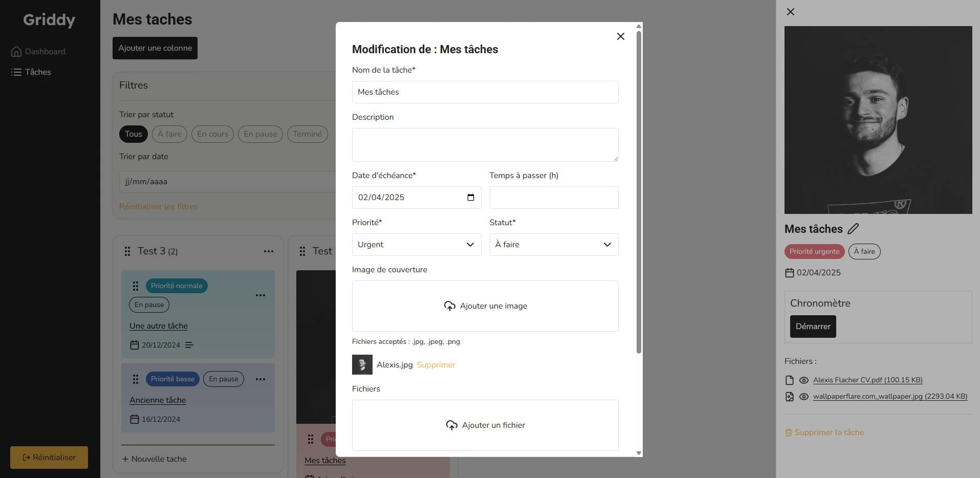This screenshot has height=478, width=980.
Task: Expand the Statut dropdown showing À faire
Action: tap(554, 245)
